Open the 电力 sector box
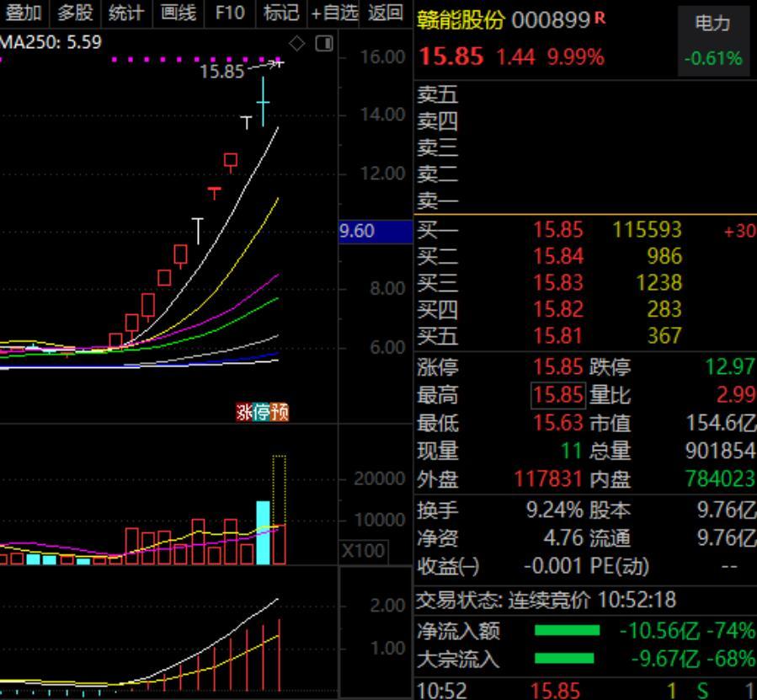The height and width of the screenshot is (700, 757). tap(713, 41)
